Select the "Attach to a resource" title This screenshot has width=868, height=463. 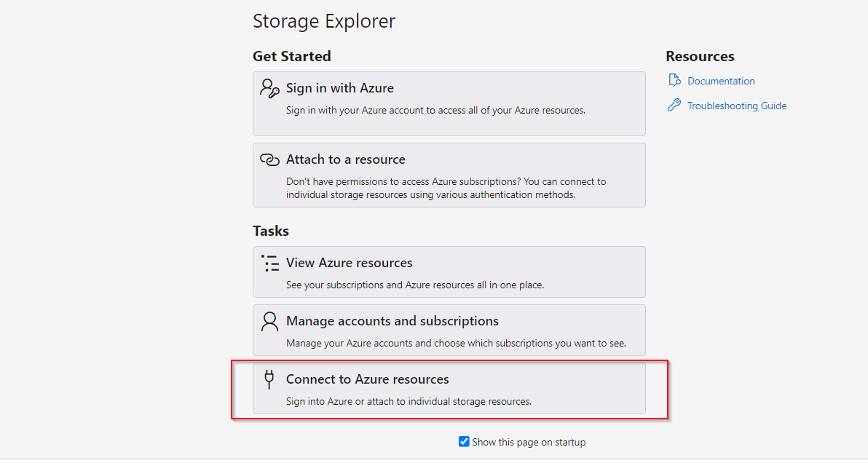(345, 160)
